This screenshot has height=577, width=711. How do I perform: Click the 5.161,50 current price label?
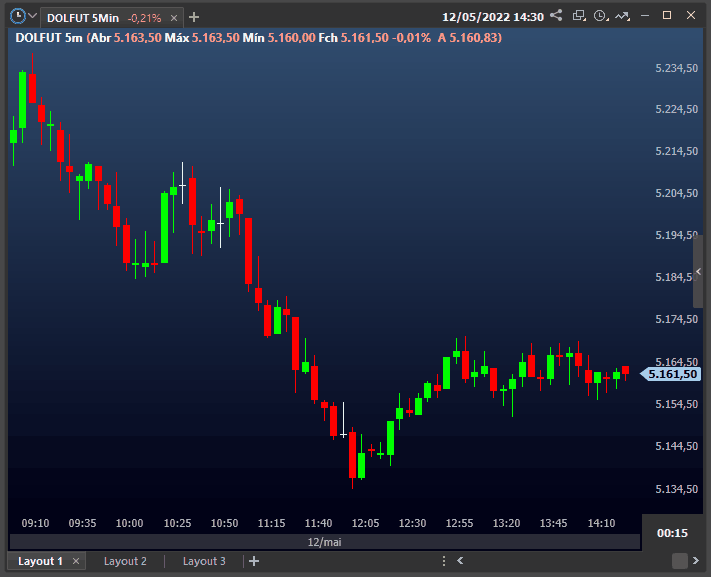pyautogui.click(x=670, y=374)
